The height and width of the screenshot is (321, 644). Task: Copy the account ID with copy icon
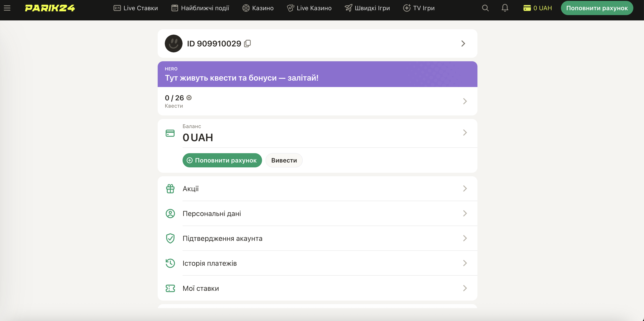click(x=247, y=44)
